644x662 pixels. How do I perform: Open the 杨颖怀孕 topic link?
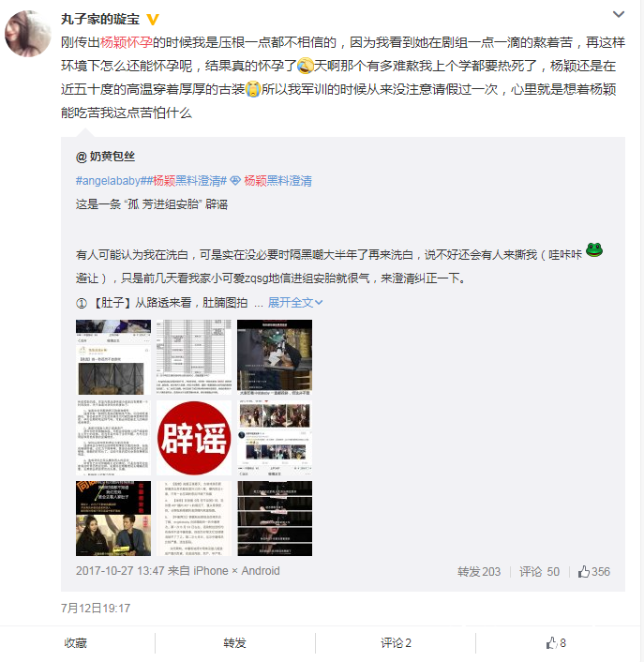pos(127,42)
